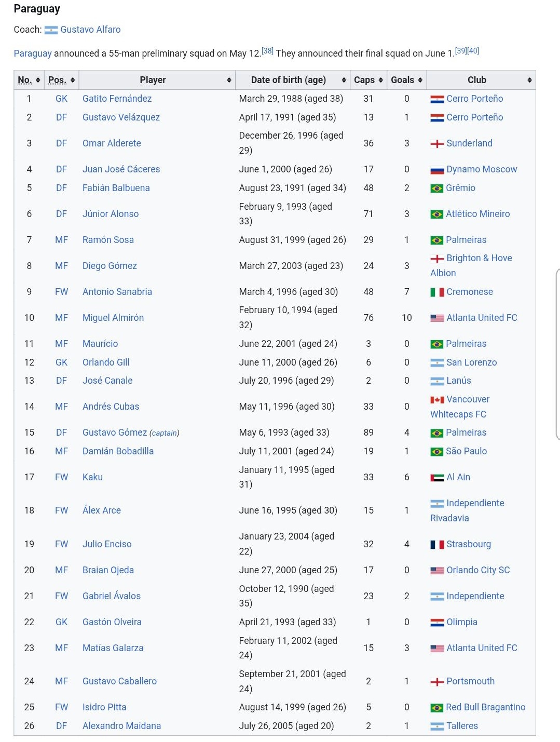Click the France flag beside Strasbourg

[x=437, y=545]
